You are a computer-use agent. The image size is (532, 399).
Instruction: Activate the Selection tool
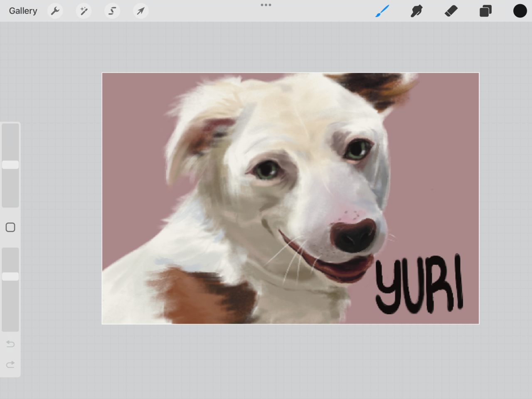(x=112, y=11)
